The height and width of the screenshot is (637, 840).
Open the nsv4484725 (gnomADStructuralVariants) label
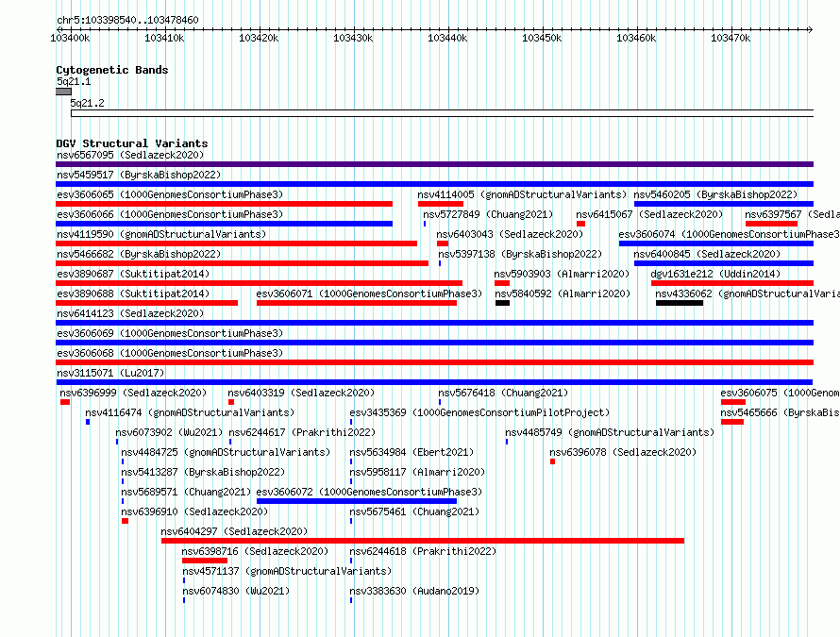226,452
